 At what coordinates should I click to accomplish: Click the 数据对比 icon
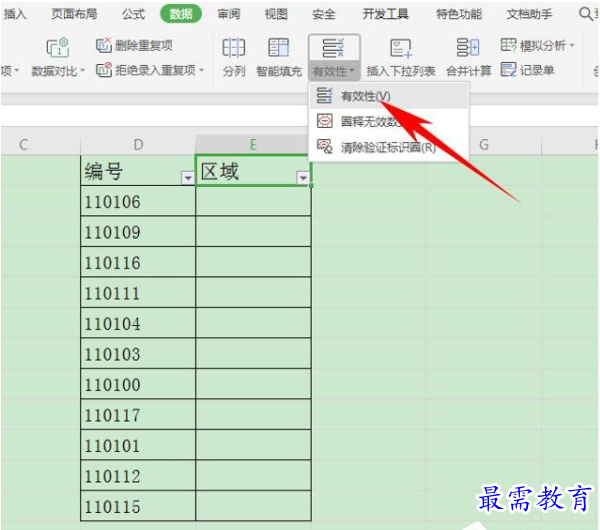click(58, 47)
